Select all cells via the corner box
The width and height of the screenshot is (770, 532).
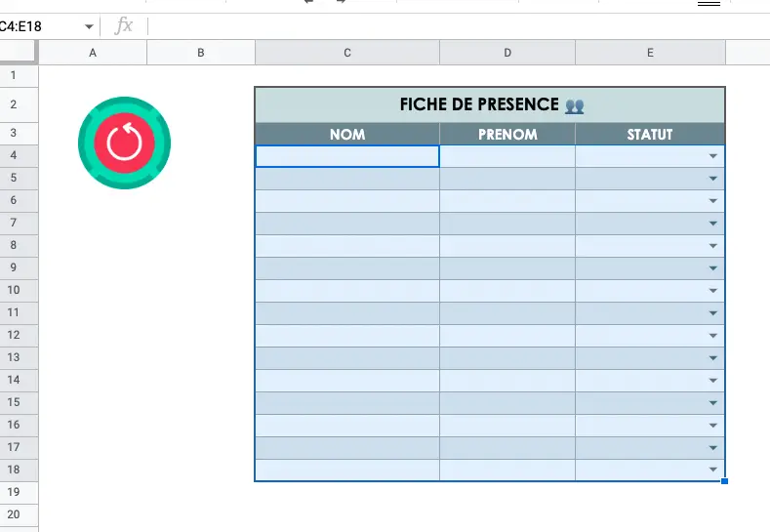click(x=19, y=53)
